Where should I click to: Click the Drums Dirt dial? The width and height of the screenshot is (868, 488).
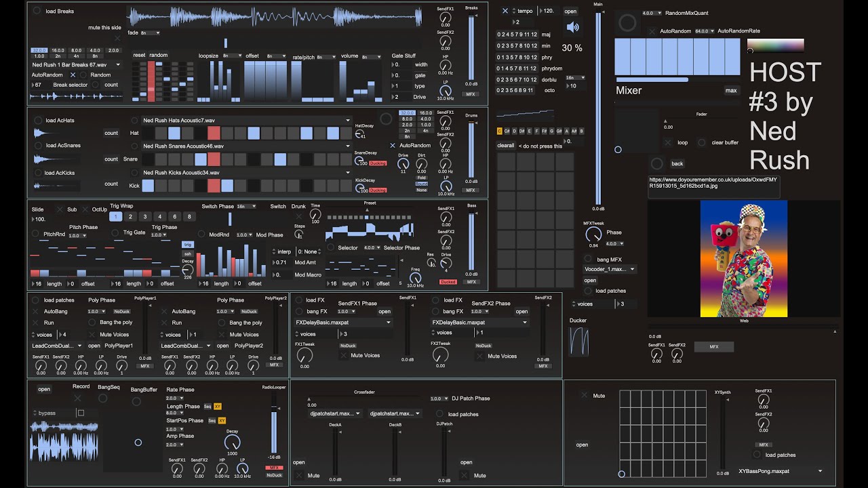click(422, 163)
